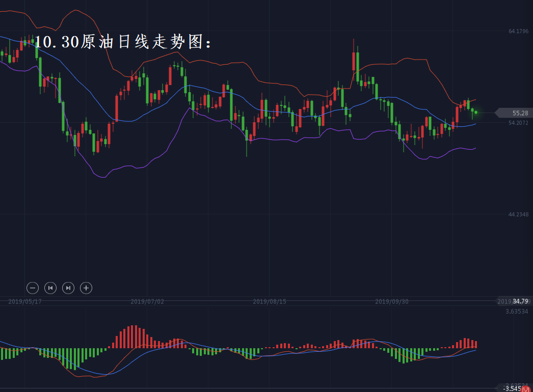This screenshot has width=533, height=392.
Task: Click the glowing green dot at latest candle
Action: click(x=476, y=113)
